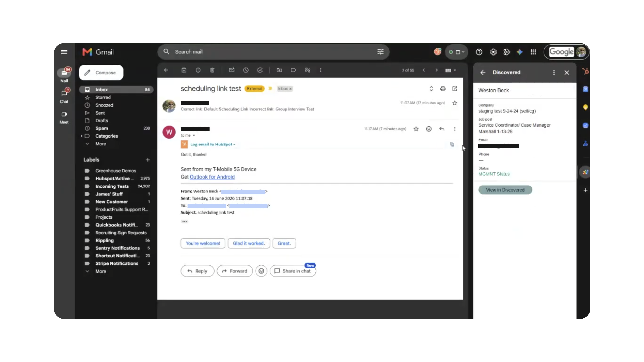This screenshot has width=644, height=362.
Task: Create a new label with the plus
Action: click(x=148, y=160)
